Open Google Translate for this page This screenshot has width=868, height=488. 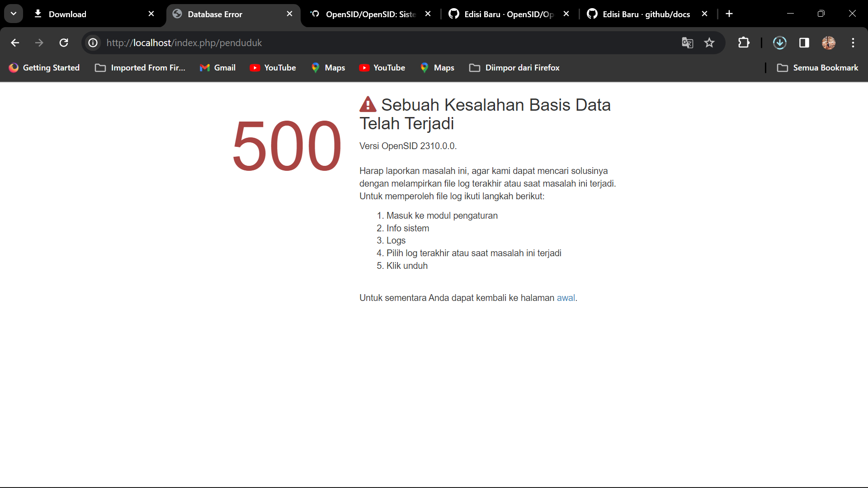click(x=687, y=42)
